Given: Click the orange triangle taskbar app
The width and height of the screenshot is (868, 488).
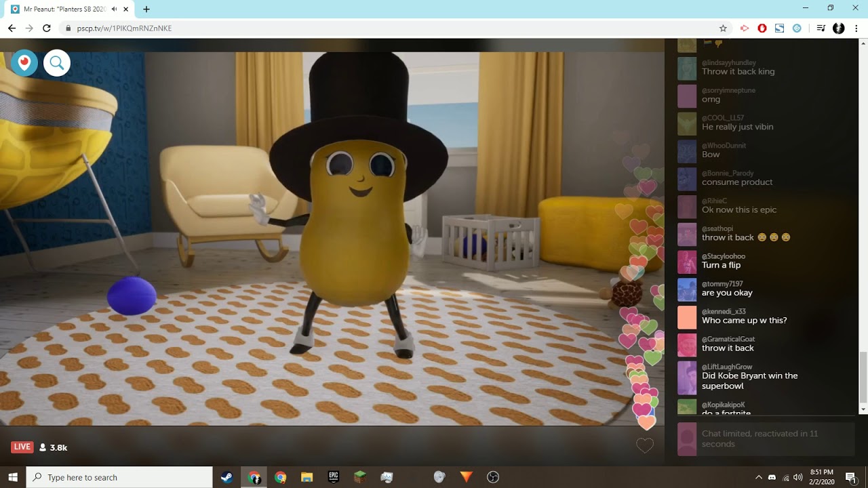Looking at the screenshot, I should 466,477.
